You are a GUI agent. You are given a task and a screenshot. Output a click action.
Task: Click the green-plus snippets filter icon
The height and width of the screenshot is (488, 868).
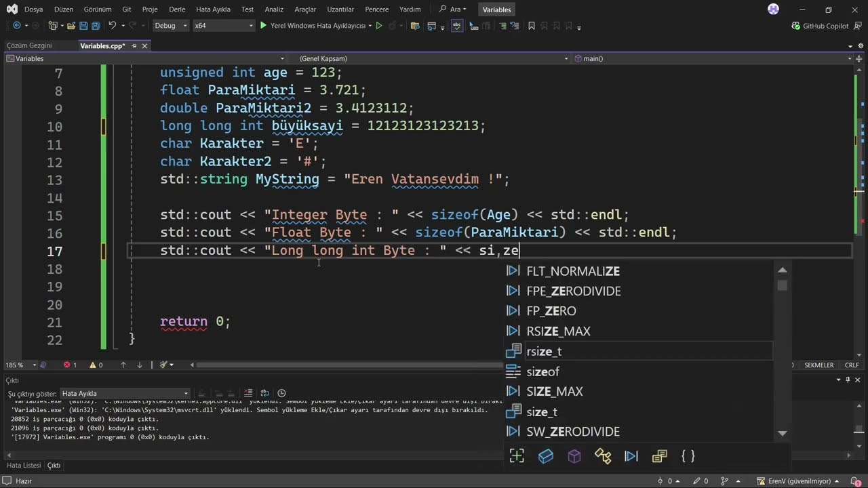[x=517, y=456]
